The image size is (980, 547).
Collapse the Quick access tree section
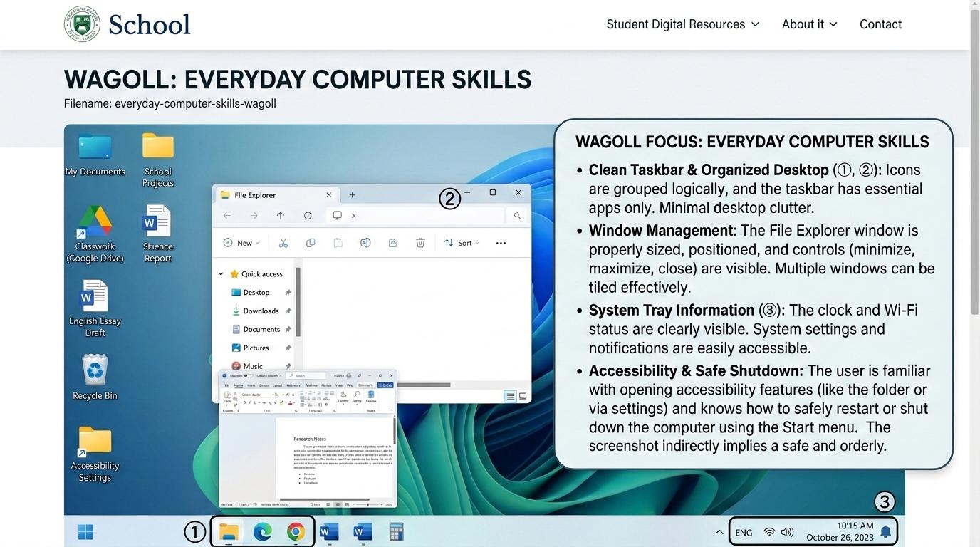point(221,274)
